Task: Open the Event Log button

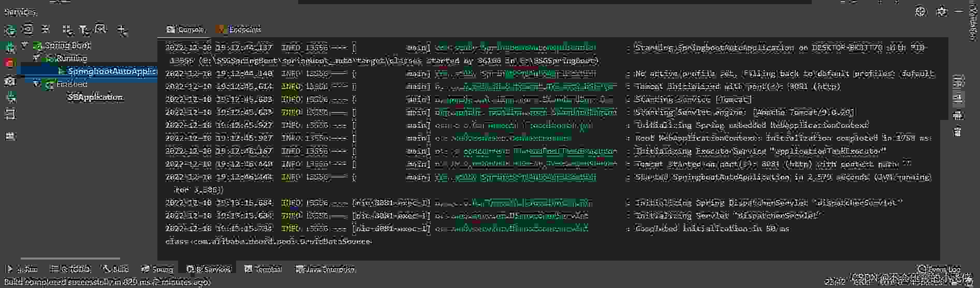Action: (x=939, y=269)
